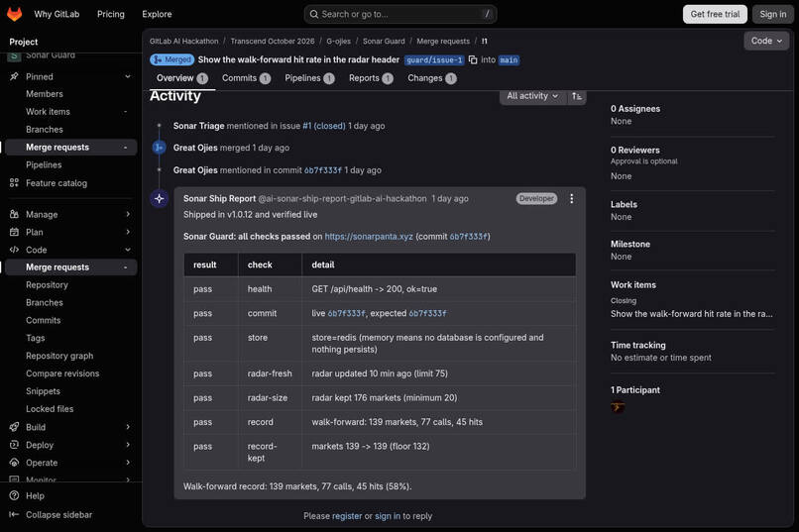This screenshot has width=799, height=532.
Task: Expand the Deploy section chevron
Action: [x=128, y=445]
